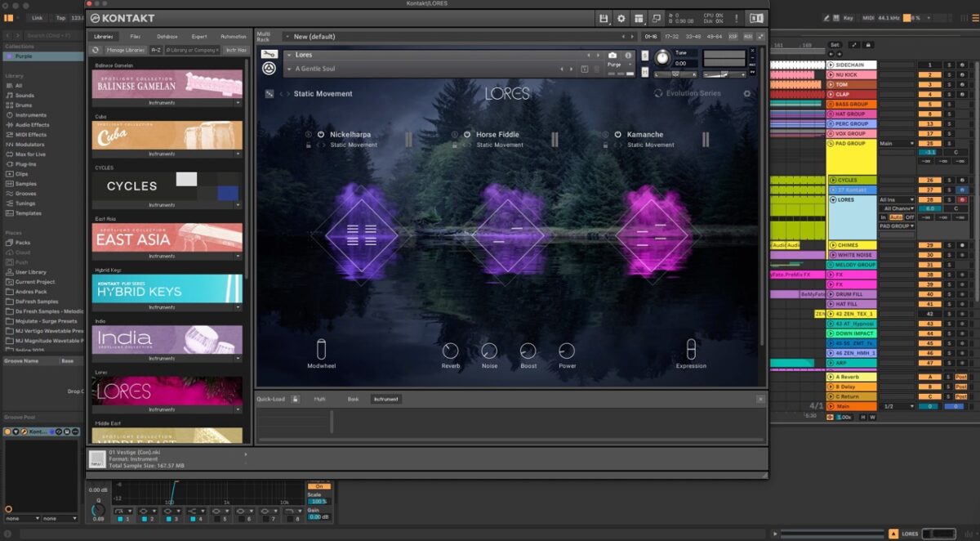The height and width of the screenshot is (541, 980).
Task: Toggle power button for Nickelharpa layer
Action: coord(321,134)
